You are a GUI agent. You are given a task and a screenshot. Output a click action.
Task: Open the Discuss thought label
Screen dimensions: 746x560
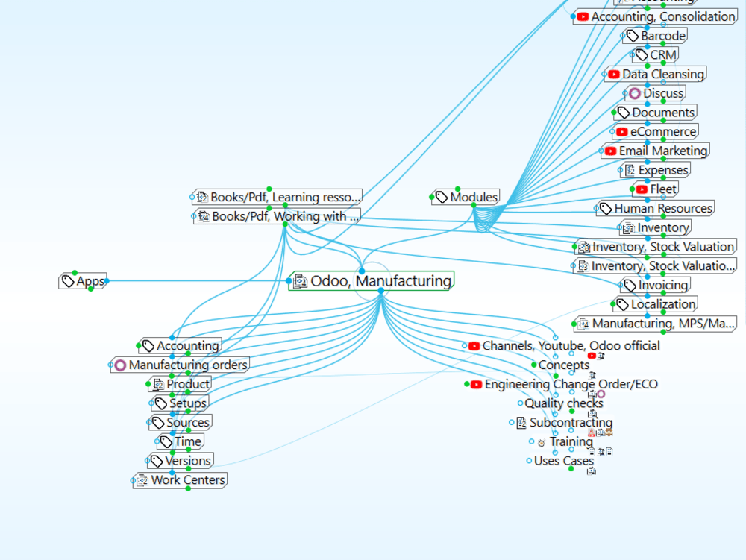pyautogui.click(x=663, y=94)
